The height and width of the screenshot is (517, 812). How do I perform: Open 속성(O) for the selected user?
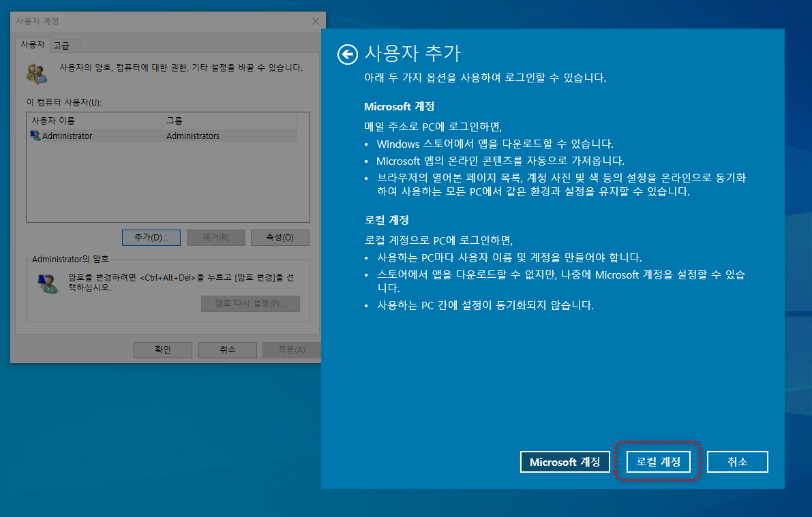[280, 238]
